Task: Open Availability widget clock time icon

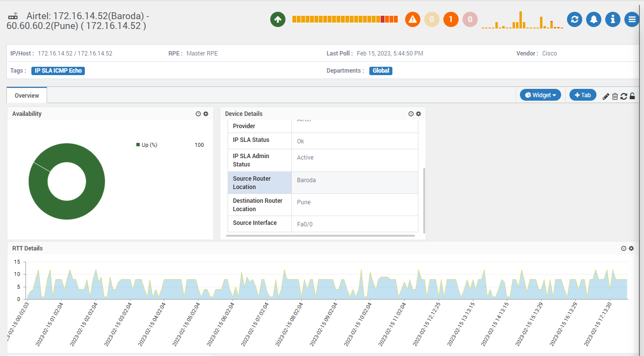Action: [x=198, y=114]
